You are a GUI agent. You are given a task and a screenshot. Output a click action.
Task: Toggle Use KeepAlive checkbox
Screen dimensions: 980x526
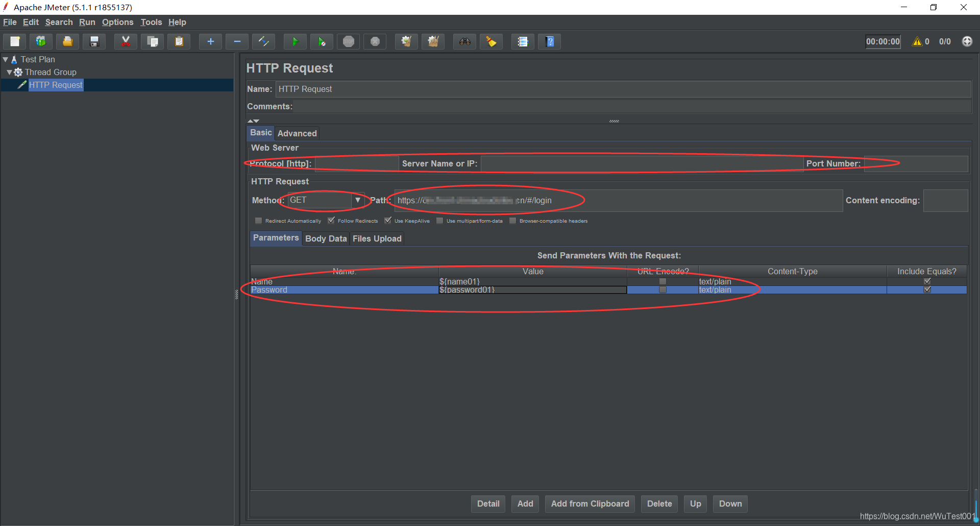click(388, 221)
